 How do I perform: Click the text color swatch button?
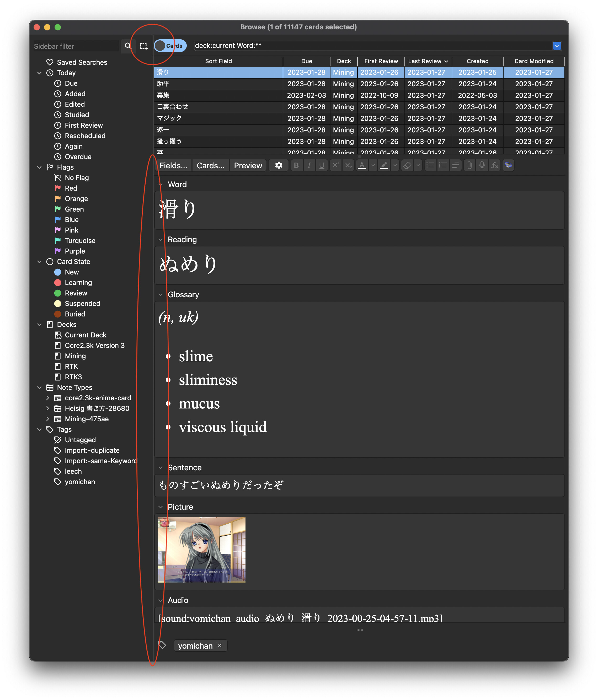coord(362,165)
